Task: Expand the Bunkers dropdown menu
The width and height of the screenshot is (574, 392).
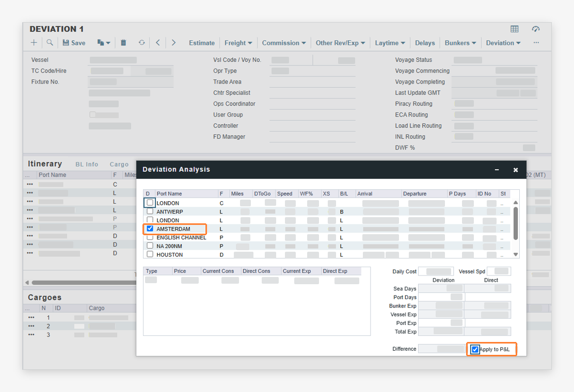Action: (x=460, y=43)
